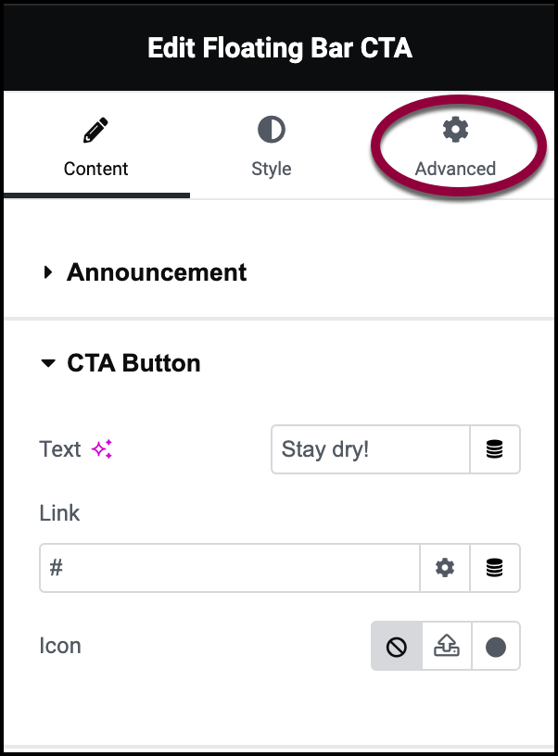Switch to the Style tab
Image resolution: width=558 pixels, height=756 pixels.
point(271,169)
